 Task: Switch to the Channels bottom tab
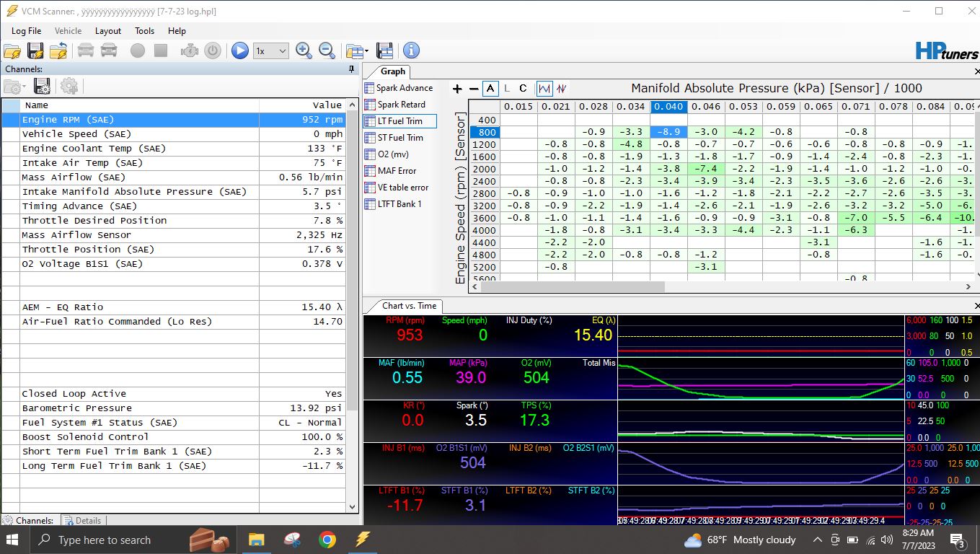tap(29, 520)
